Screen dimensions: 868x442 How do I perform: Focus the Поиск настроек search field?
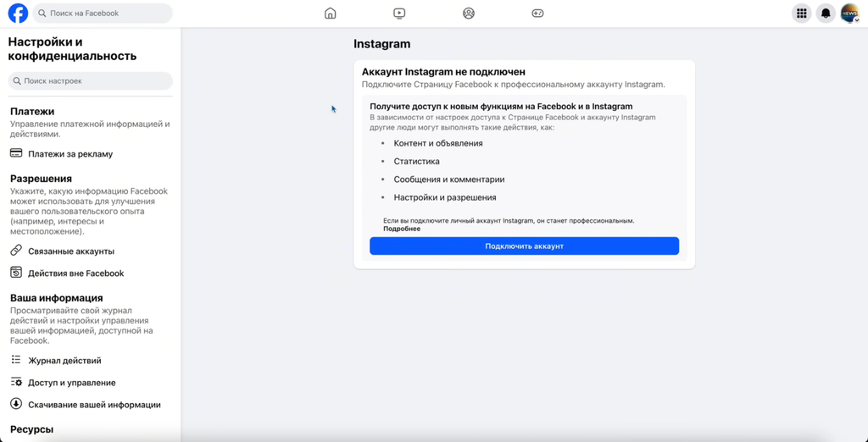tap(90, 80)
